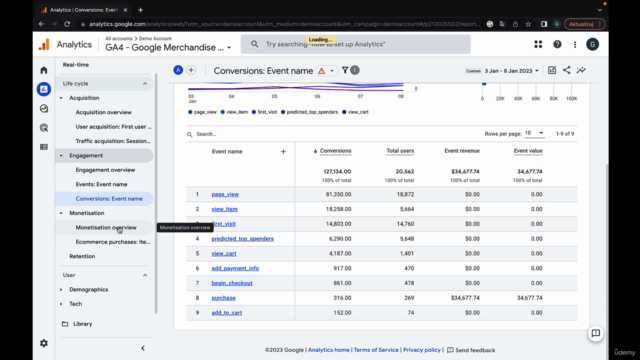Open the add_to_cart event link

pos(227,313)
